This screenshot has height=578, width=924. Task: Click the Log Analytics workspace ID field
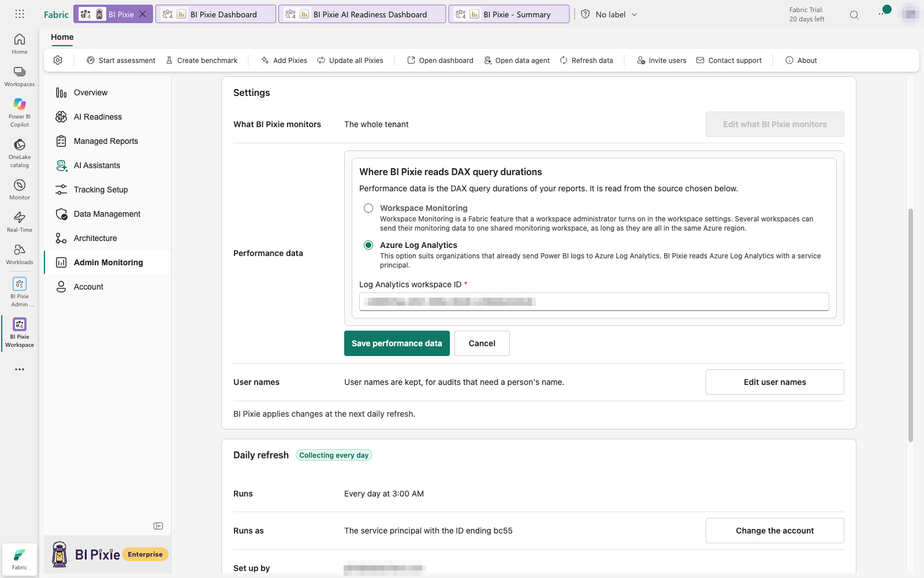point(594,302)
